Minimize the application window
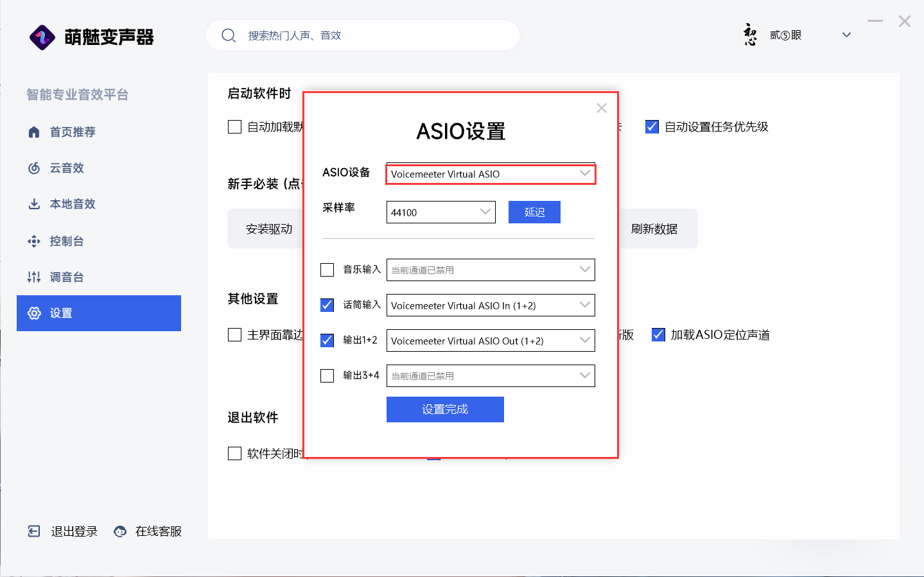The height and width of the screenshot is (577, 924). tap(875, 21)
